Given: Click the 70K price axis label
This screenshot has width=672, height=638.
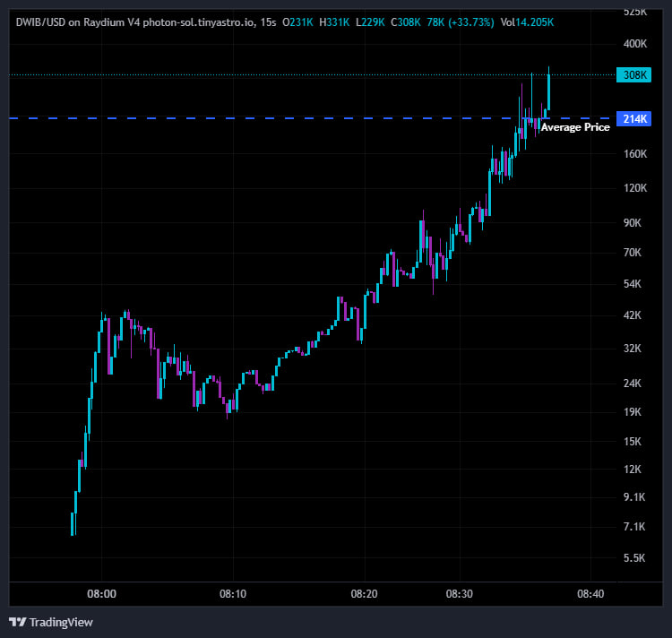Looking at the screenshot, I should pyautogui.click(x=633, y=253).
